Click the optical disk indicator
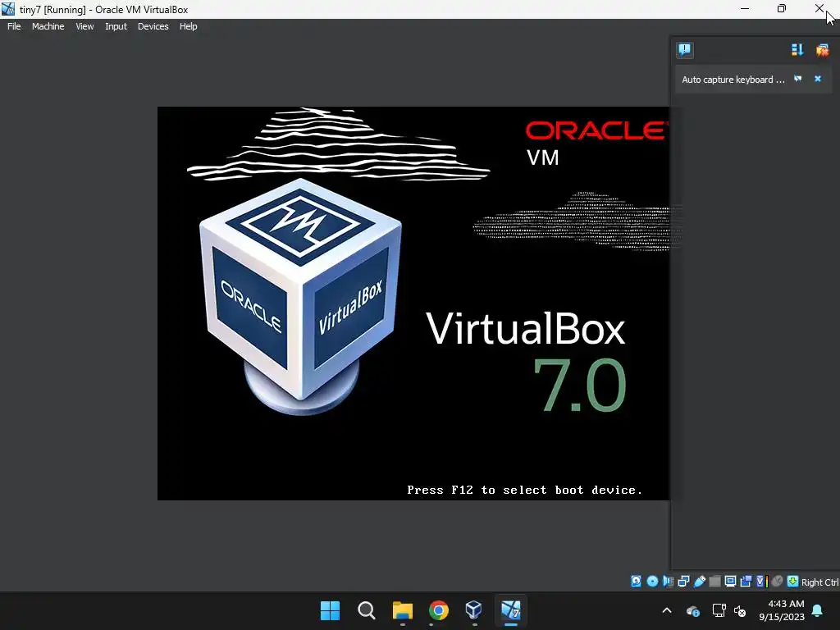Image resolution: width=840 pixels, height=630 pixels. point(652,582)
